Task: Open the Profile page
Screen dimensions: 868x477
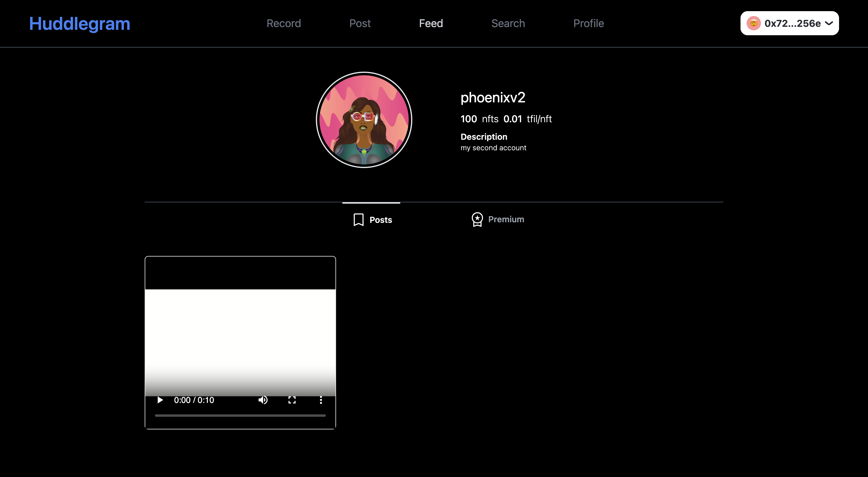Action: click(588, 23)
